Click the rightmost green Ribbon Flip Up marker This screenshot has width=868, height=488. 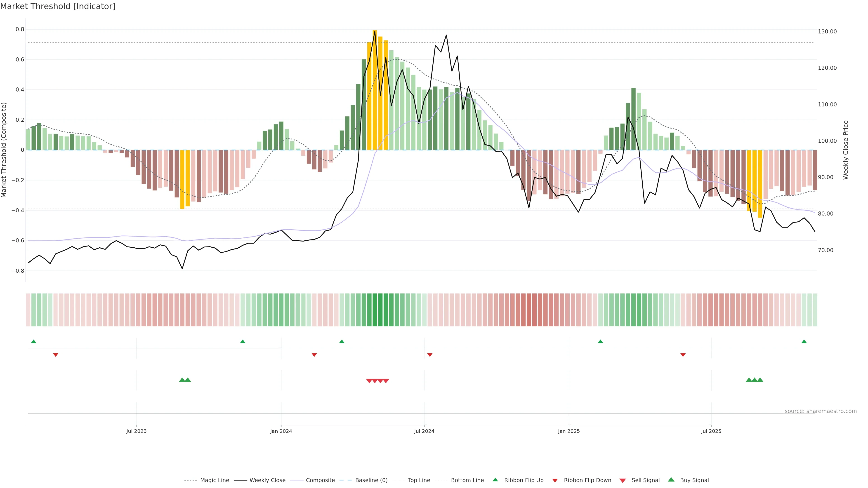point(804,342)
